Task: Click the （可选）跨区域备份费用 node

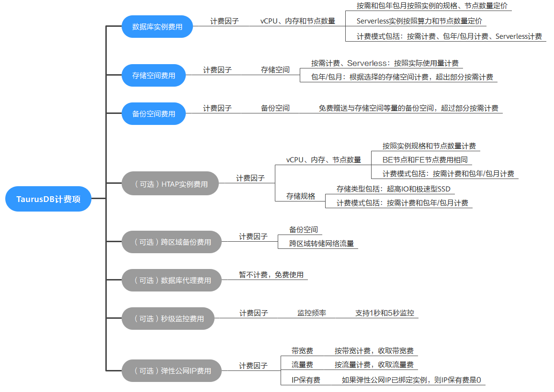Action: coord(172,242)
